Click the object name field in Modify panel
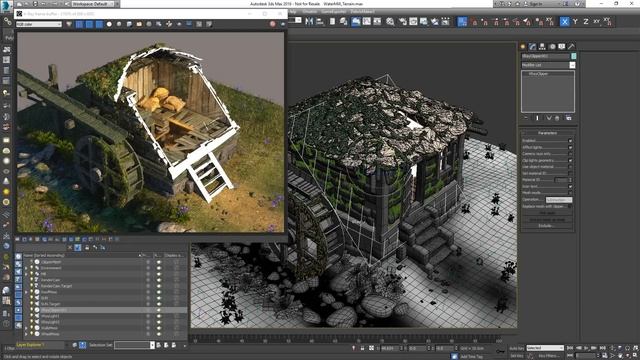The image size is (640, 360). coord(545,56)
